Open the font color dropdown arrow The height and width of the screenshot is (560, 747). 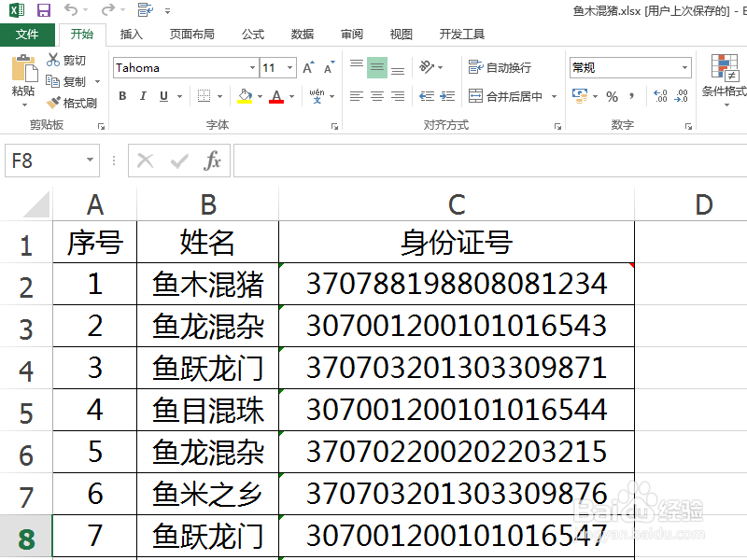pyautogui.click(x=289, y=96)
